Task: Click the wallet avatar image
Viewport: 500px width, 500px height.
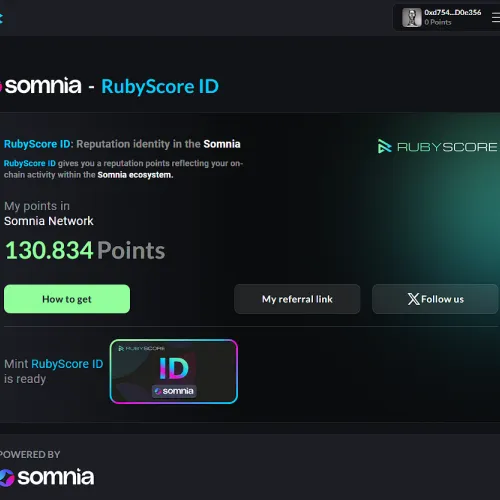Action: click(412, 17)
